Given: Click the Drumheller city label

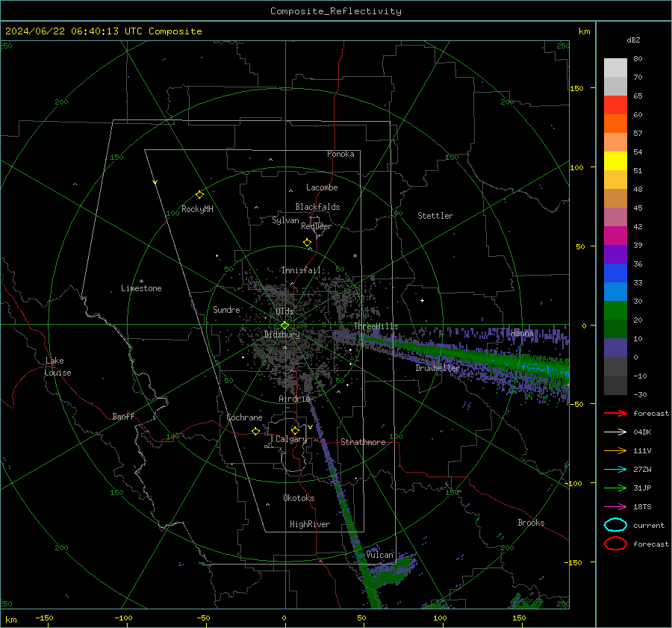Looking at the screenshot, I should coord(438,368).
